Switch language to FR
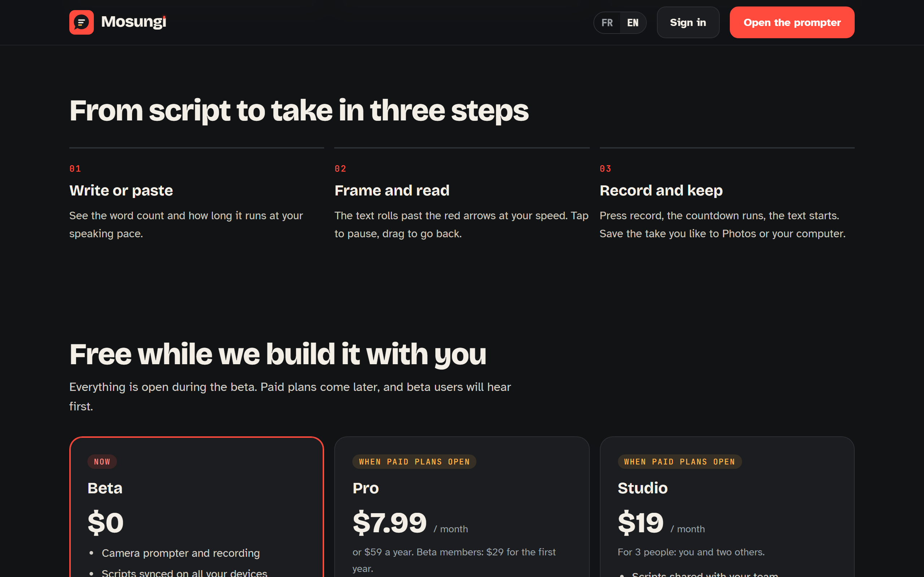 (x=607, y=22)
